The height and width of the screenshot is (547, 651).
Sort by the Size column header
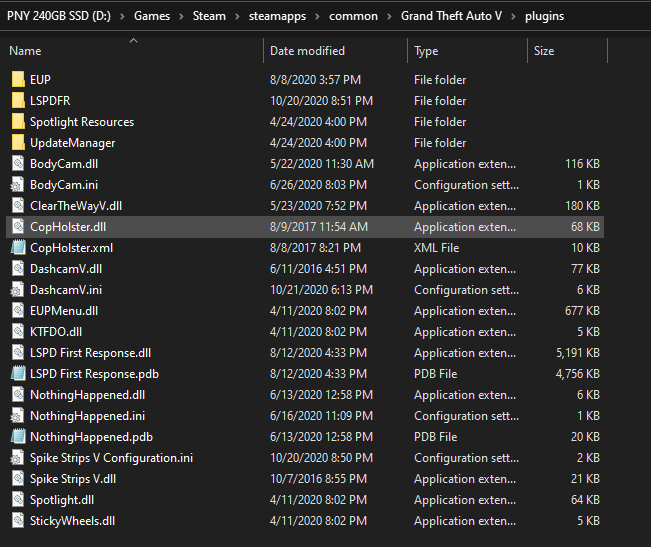pyautogui.click(x=544, y=51)
